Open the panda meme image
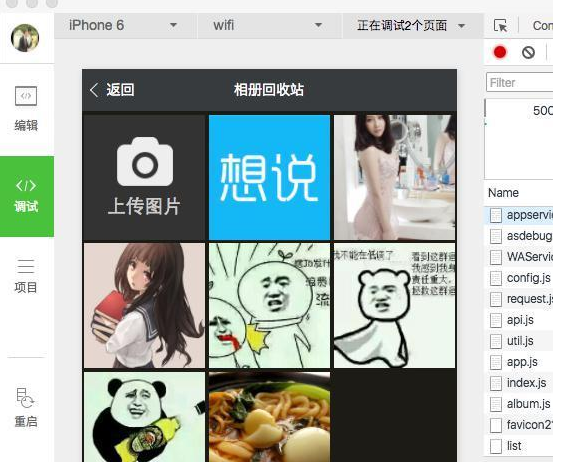This screenshot has height=462, width=568. [x=144, y=417]
